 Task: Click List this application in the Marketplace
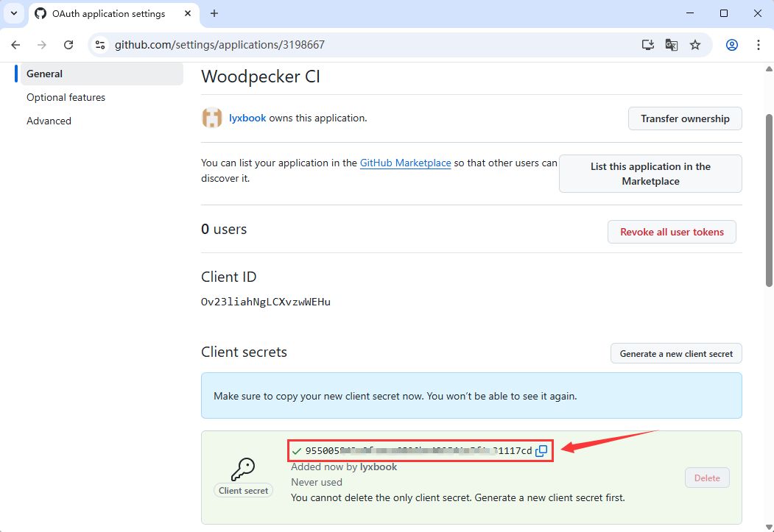tap(650, 174)
